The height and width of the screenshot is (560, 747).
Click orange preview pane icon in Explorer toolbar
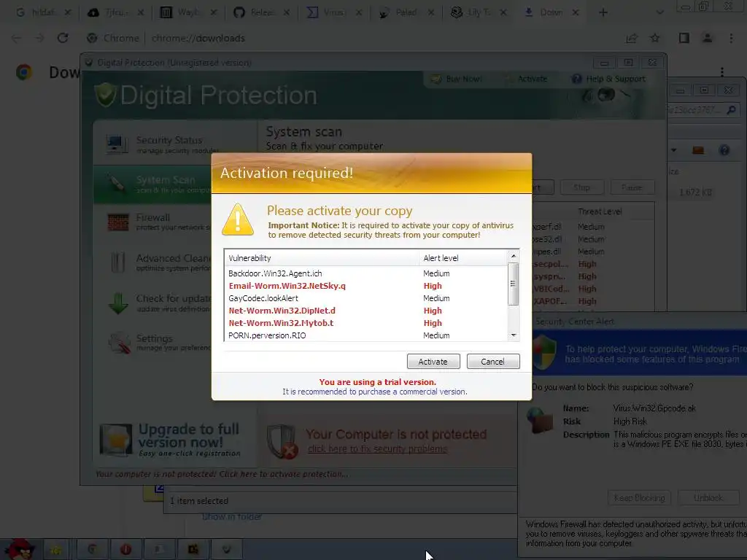698,150
